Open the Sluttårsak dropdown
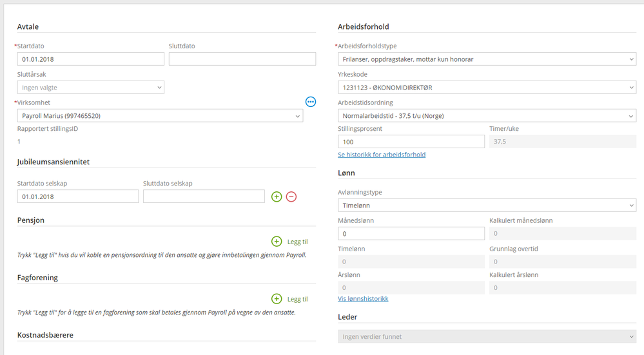The height and width of the screenshot is (355, 644). pyautogui.click(x=91, y=88)
